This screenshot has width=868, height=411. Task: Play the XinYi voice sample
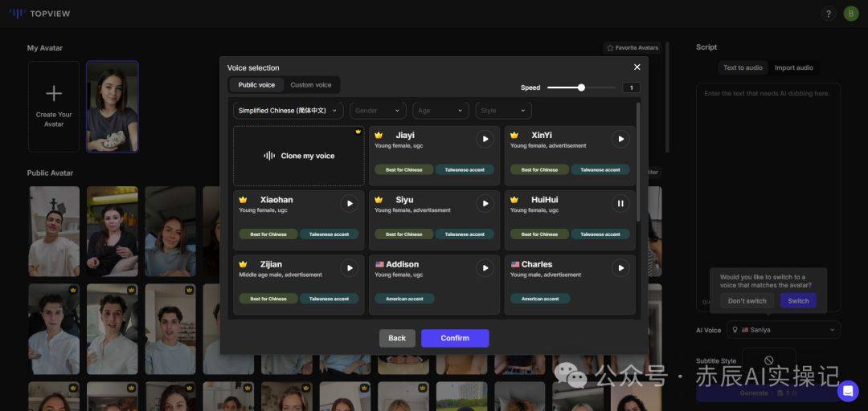click(620, 139)
